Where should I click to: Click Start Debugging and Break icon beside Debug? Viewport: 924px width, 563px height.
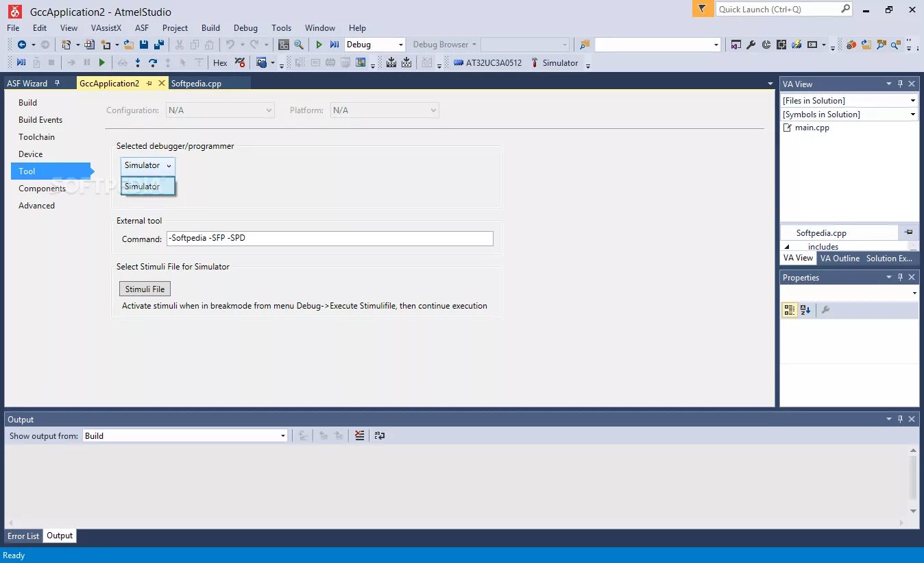tap(335, 45)
